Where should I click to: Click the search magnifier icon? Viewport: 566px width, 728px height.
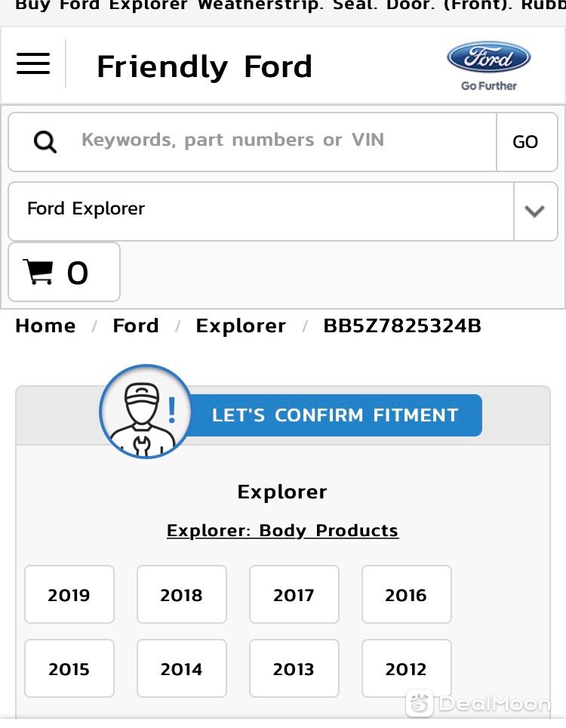[45, 142]
